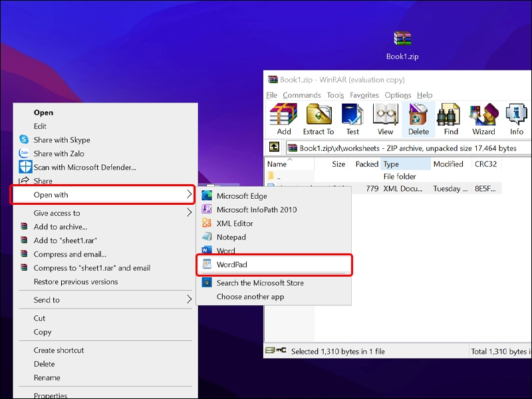
Task: Click the File folder type cell
Action: [x=400, y=176]
